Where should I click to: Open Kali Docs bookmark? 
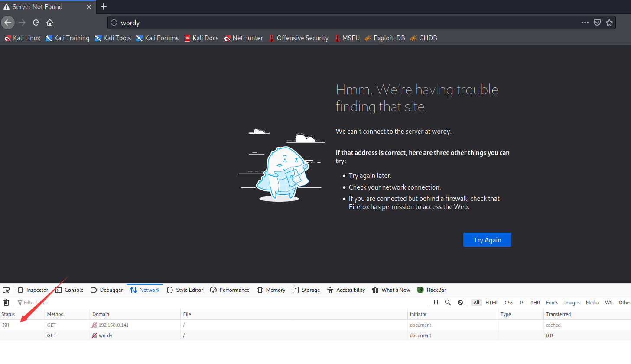(202, 38)
